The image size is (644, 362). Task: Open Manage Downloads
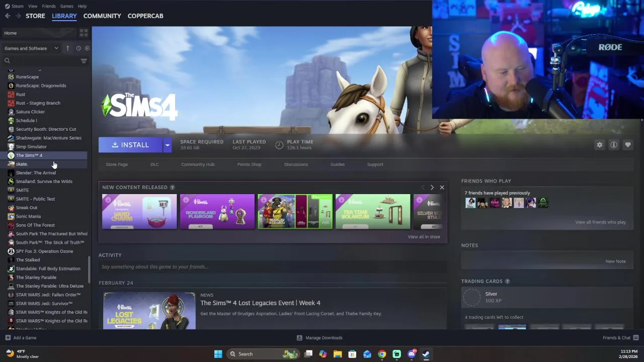[319, 338]
